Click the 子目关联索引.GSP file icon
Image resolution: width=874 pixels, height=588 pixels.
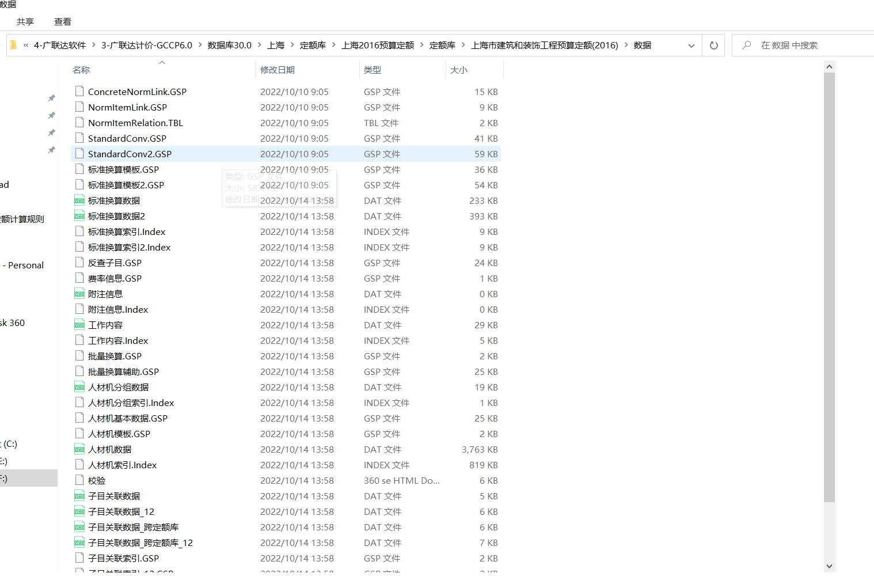(79, 557)
